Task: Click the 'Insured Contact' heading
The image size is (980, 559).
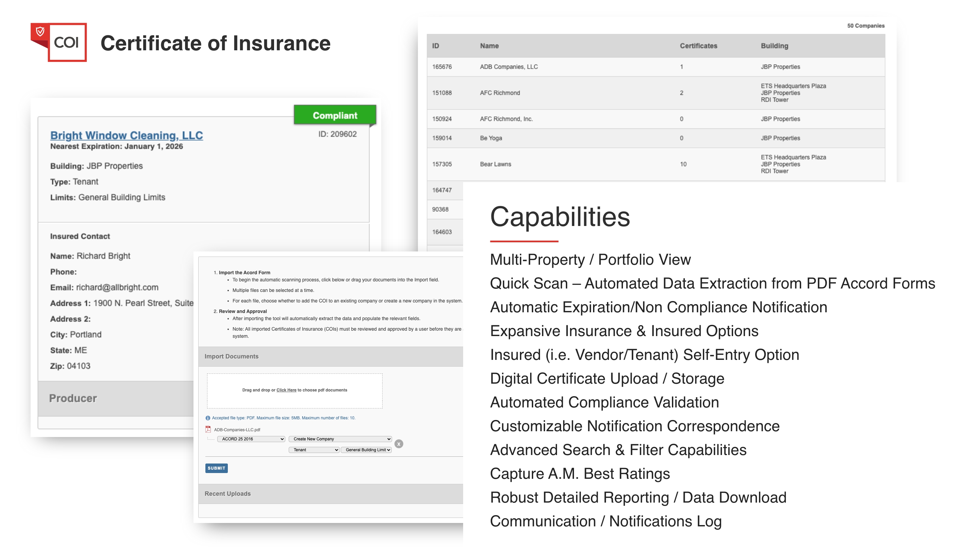Action: tap(80, 236)
